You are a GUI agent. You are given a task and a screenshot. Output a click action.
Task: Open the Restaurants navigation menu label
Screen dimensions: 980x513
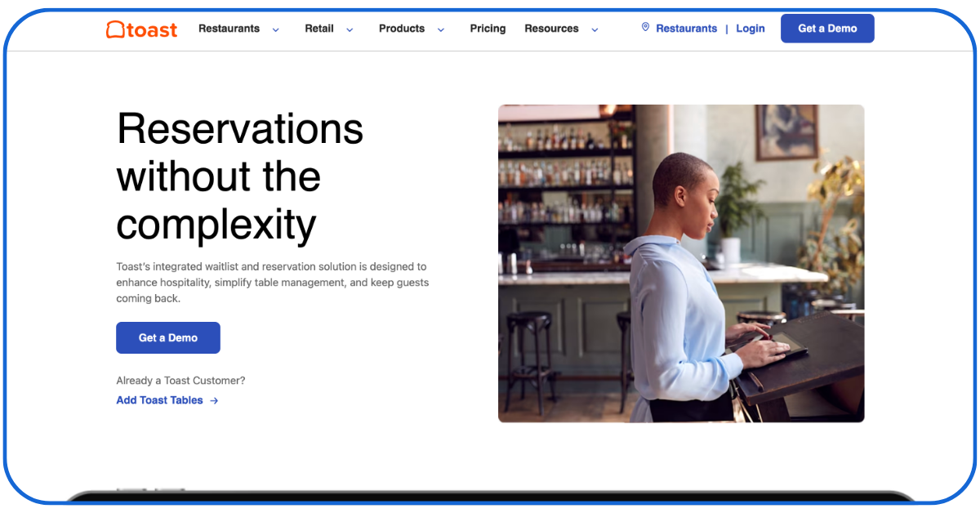pyautogui.click(x=229, y=29)
